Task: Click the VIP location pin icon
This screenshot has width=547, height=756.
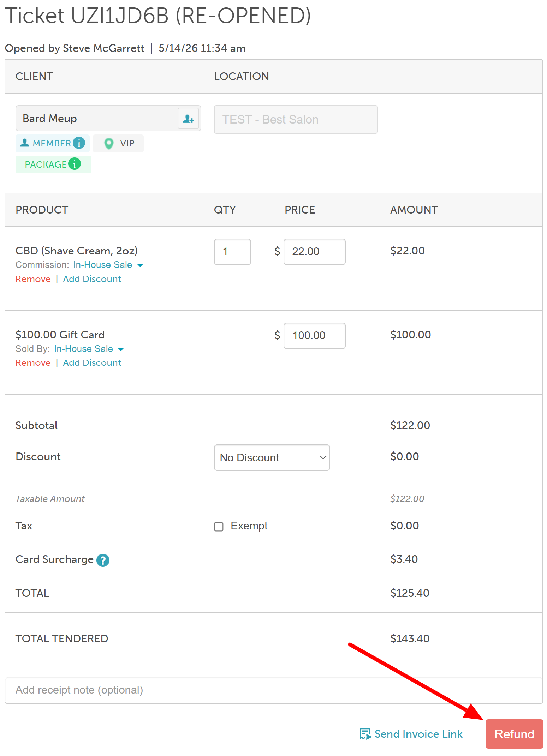Action: (x=109, y=143)
